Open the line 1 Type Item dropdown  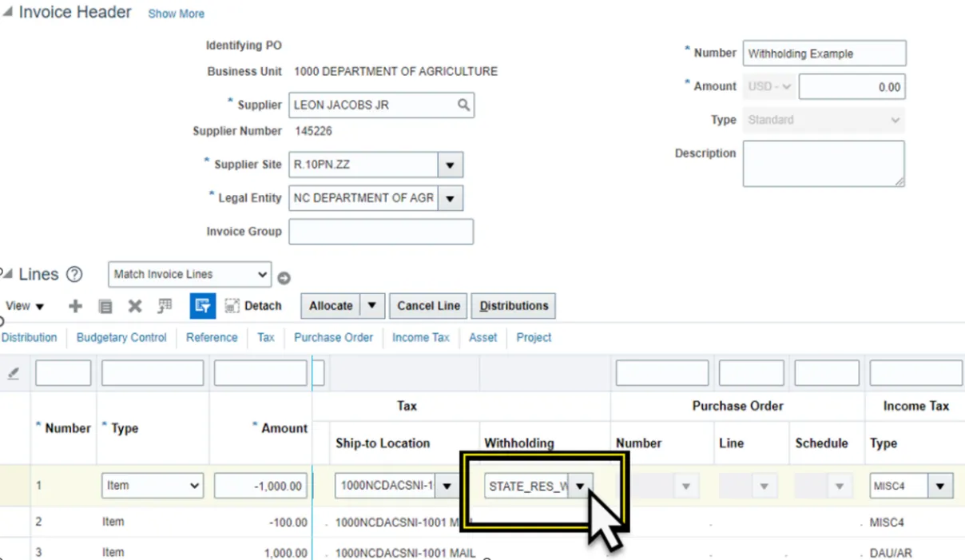[153, 486]
